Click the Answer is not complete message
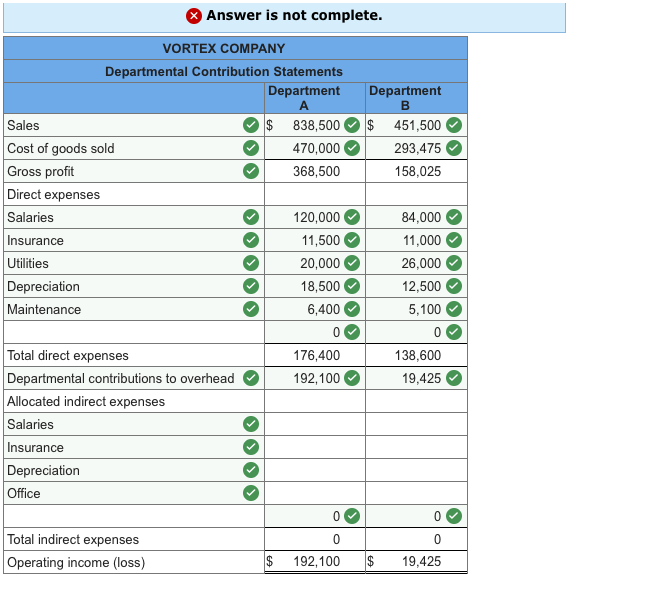Viewport: 652px width, 589px height. pyautogui.click(x=294, y=15)
